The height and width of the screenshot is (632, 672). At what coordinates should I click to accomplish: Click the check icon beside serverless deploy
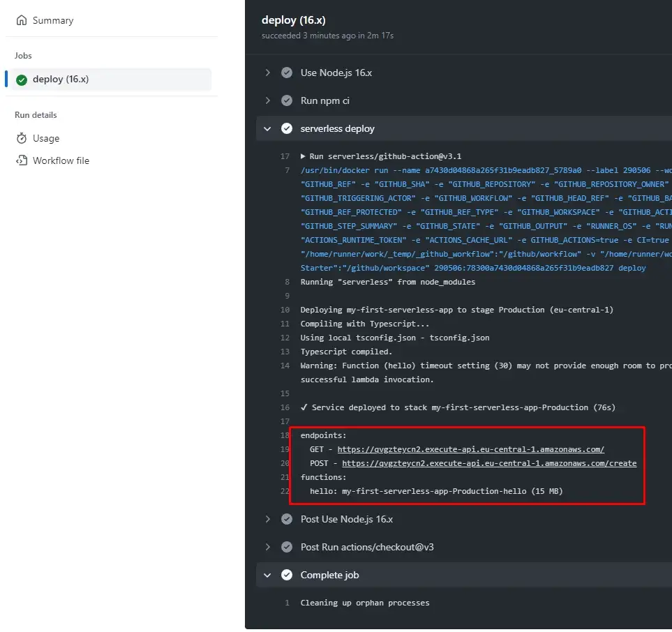pyautogui.click(x=287, y=128)
